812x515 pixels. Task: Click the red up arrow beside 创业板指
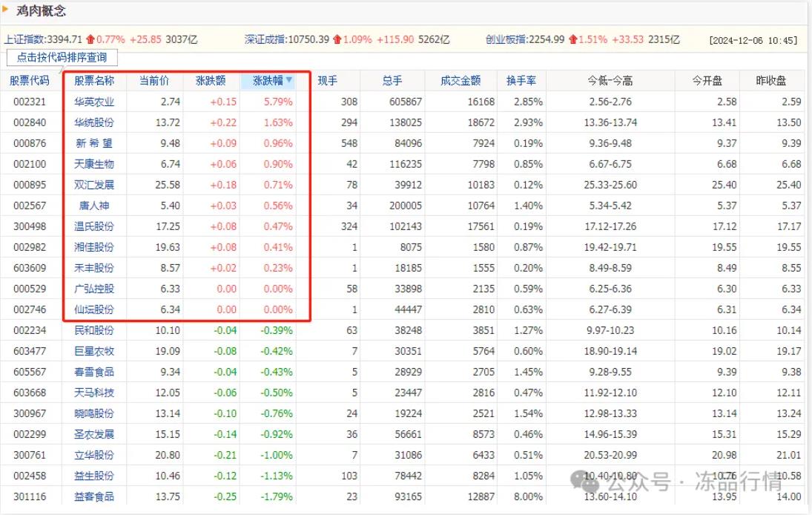572,39
